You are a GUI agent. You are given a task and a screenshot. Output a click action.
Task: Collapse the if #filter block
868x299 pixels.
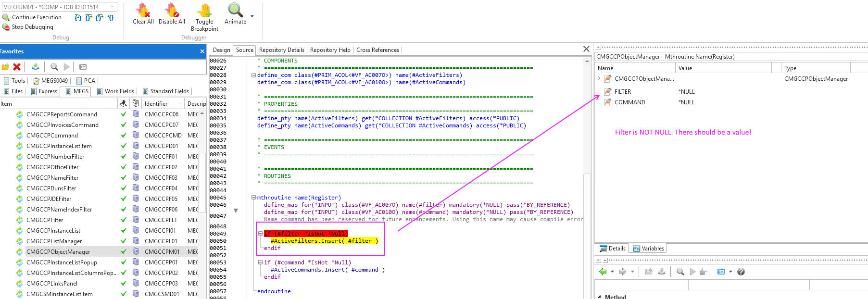[x=260, y=234]
